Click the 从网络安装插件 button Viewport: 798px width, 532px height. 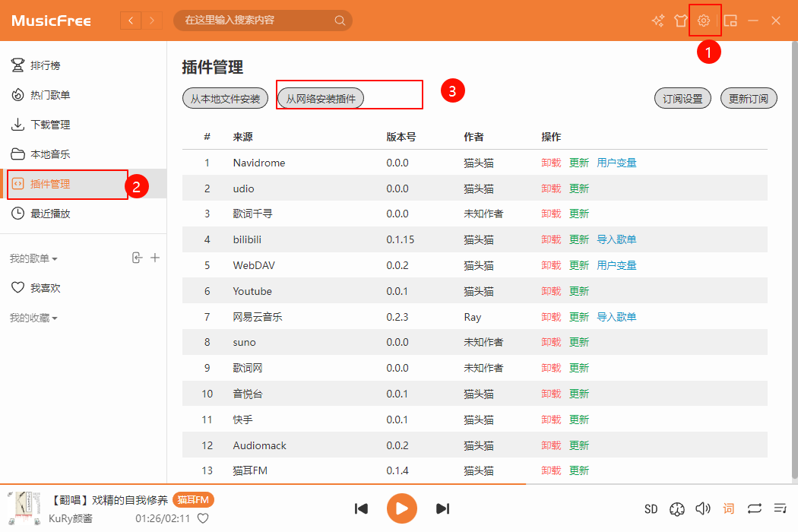pos(321,98)
